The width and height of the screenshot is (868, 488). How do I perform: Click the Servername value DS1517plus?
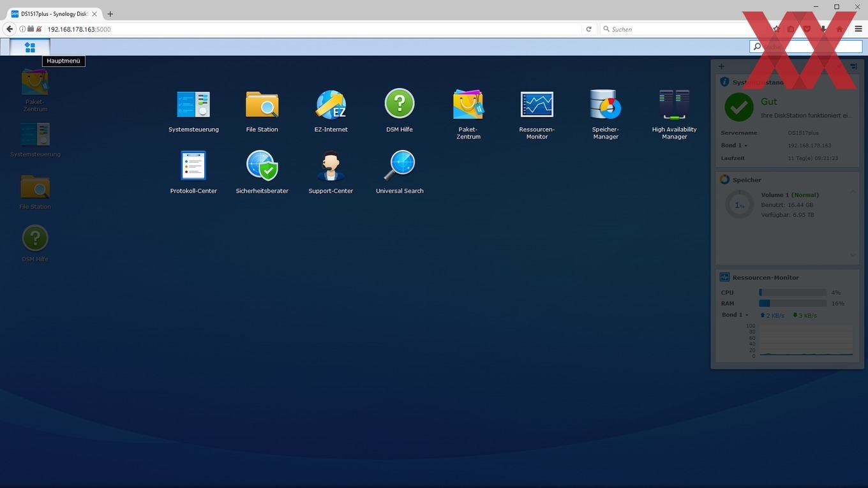click(803, 133)
